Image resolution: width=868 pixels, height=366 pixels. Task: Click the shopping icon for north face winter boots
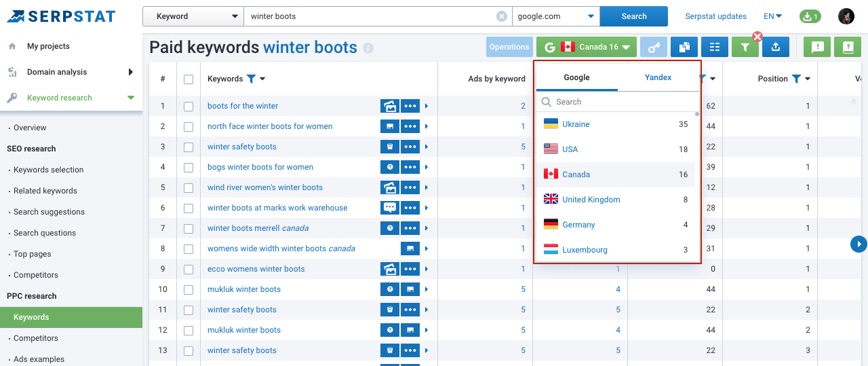[389, 126]
